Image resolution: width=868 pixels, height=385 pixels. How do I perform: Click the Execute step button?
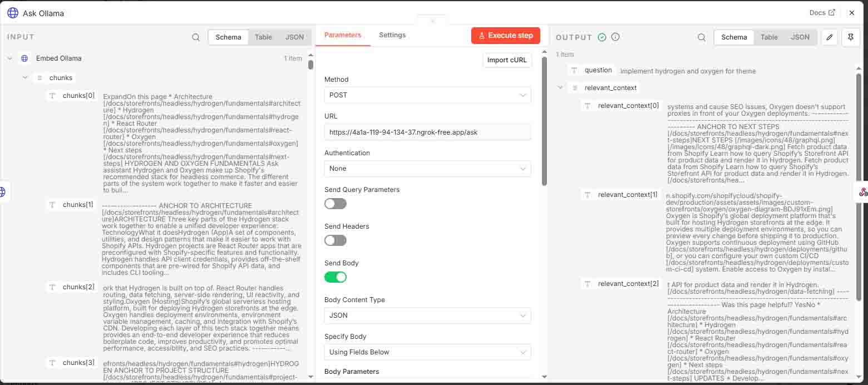[506, 36]
